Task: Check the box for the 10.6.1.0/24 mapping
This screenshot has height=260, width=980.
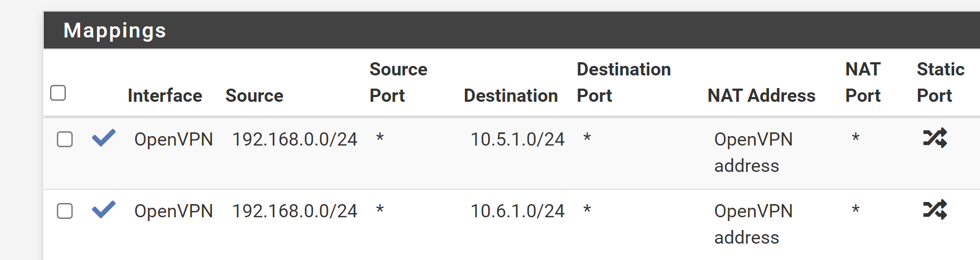Action: [x=65, y=211]
